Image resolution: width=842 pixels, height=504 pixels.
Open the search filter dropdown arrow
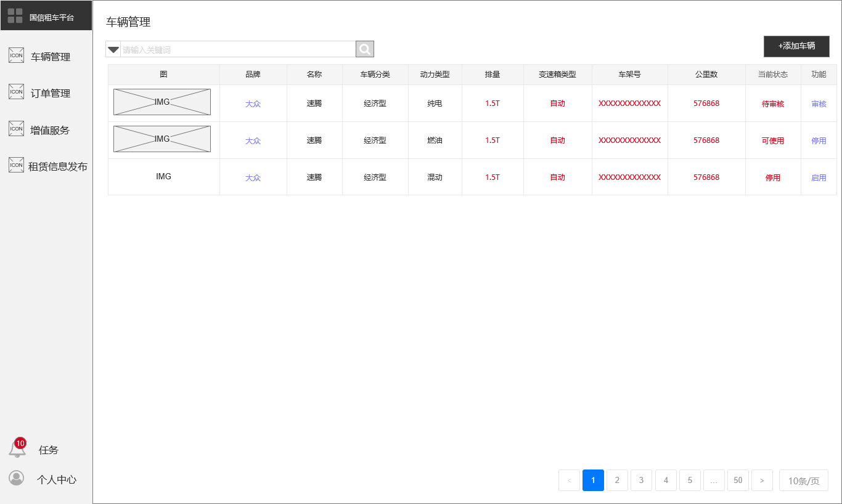(x=113, y=49)
